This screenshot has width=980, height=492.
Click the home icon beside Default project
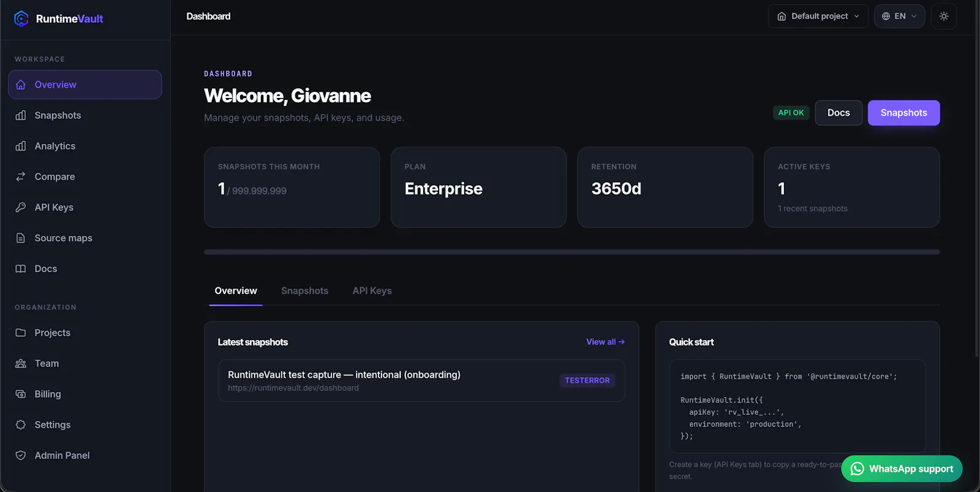pyautogui.click(x=782, y=17)
